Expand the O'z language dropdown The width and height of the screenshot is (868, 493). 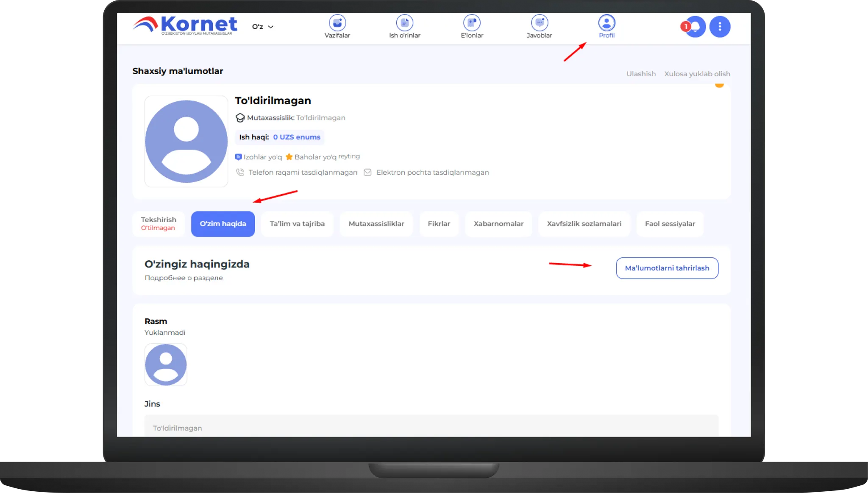tap(262, 27)
